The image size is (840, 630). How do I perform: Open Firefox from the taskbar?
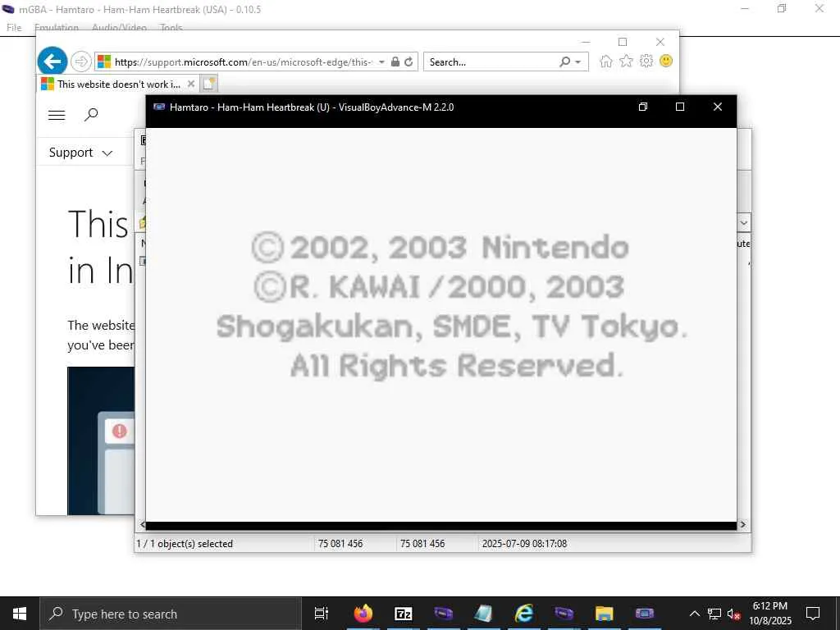point(363,614)
